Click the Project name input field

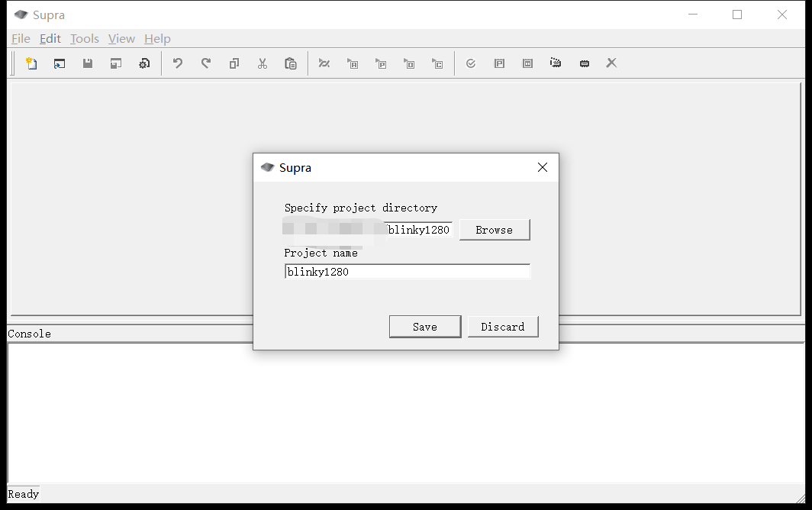click(x=407, y=272)
